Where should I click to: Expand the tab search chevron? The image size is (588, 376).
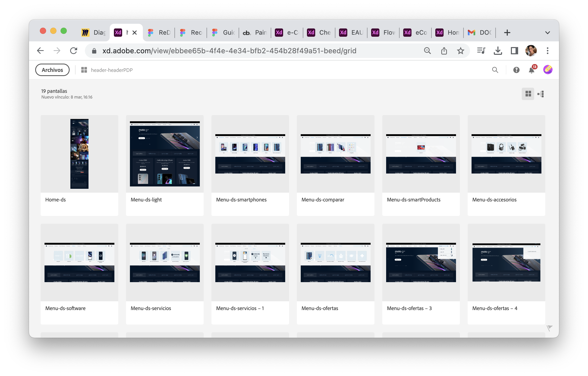tap(547, 33)
